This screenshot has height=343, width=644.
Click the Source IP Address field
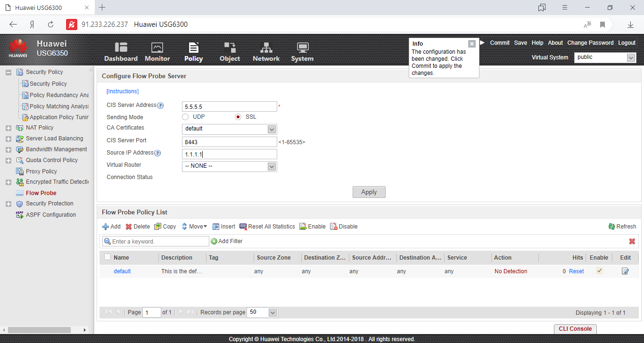point(229,154)
